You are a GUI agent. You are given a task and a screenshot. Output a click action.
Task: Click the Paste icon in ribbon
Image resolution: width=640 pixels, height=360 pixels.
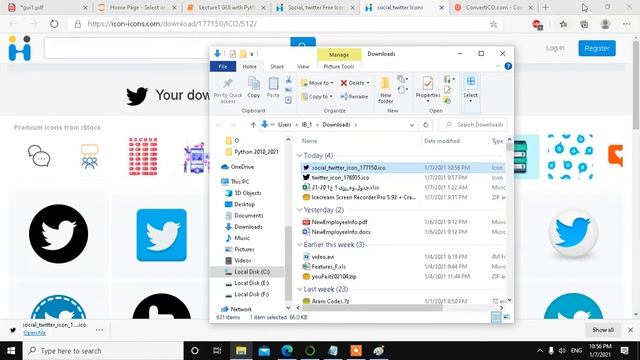(x=273, y=84)
